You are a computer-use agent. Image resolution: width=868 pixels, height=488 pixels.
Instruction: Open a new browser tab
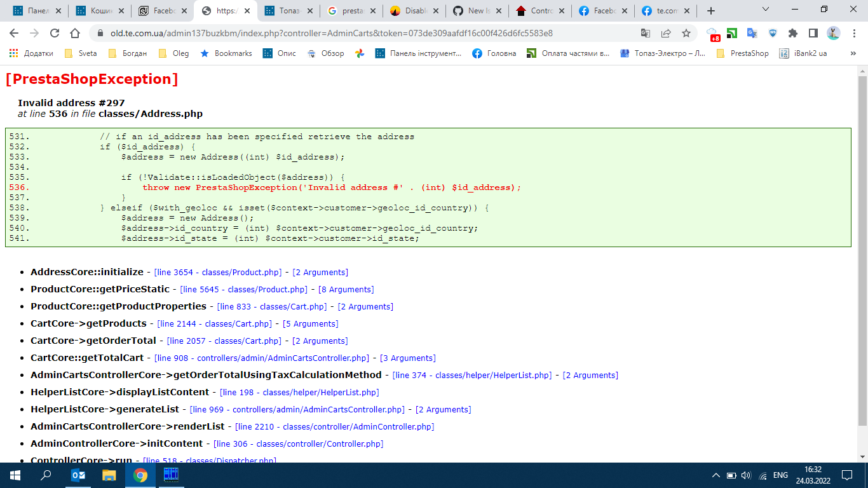(711, 11)
